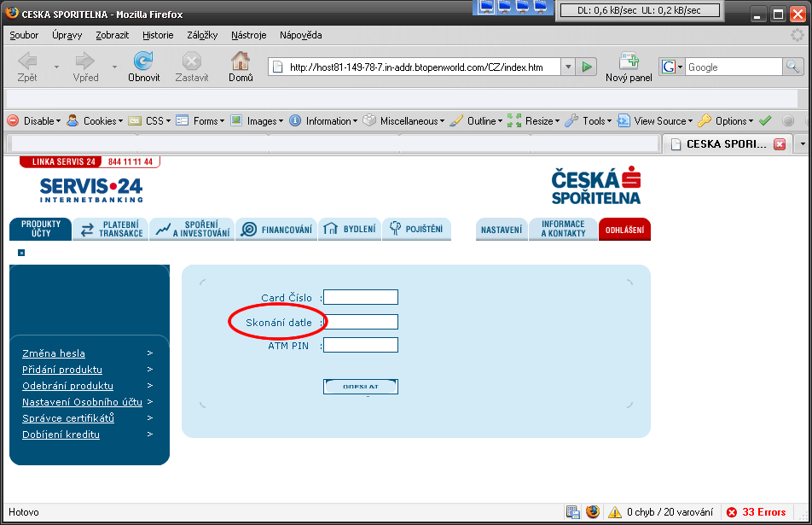
Task: Click the green checkmark validation icon
Action: point(765,120)
